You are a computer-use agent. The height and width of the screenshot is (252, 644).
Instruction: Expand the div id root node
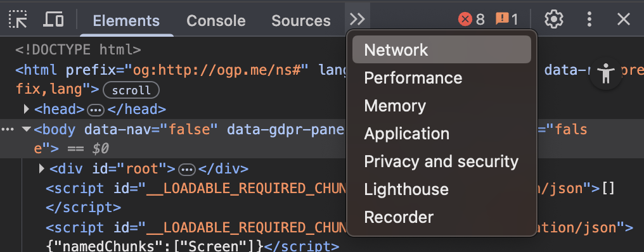41,168
